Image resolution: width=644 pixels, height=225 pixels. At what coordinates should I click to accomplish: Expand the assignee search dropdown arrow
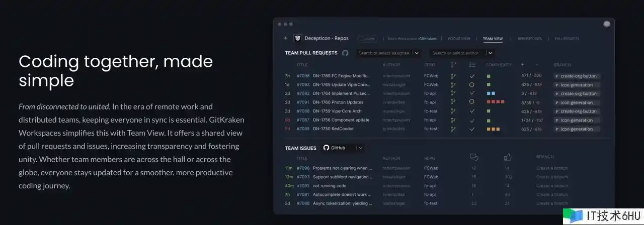(417, 53)
